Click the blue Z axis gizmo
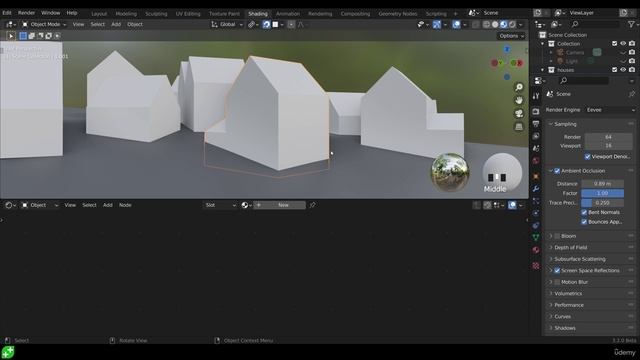The width and height of the screenshot is (640, 360). click(x=507, y=49)
